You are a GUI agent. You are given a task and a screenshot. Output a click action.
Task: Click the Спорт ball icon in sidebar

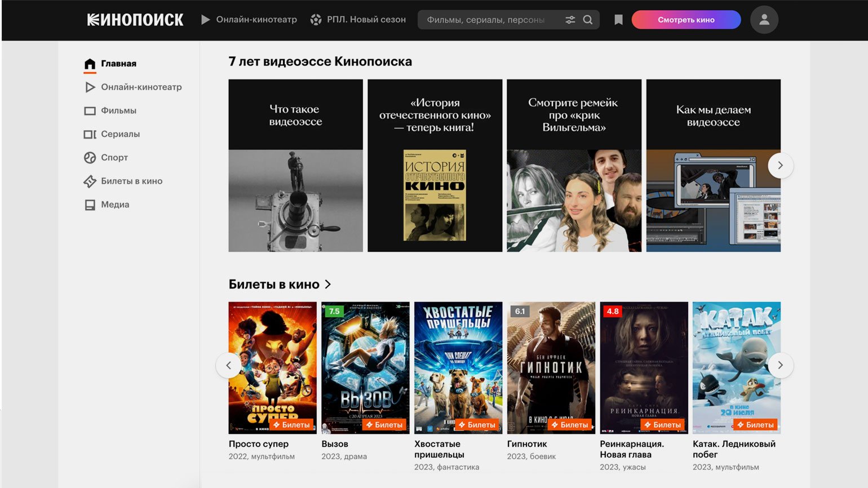coord(90,158)
